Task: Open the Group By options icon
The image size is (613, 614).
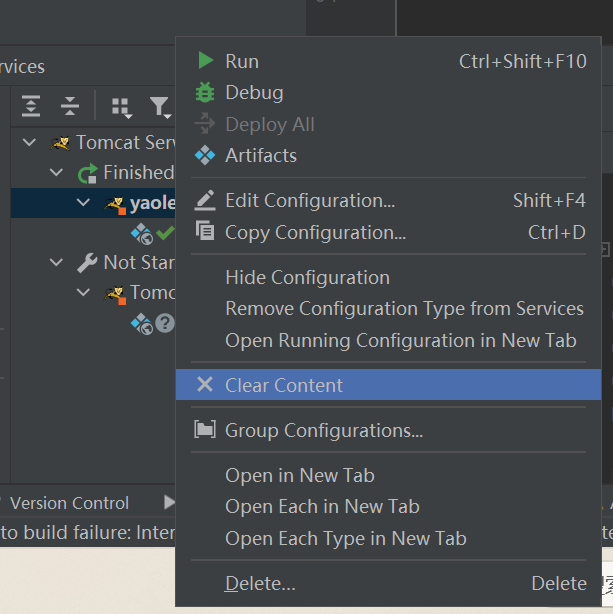Action: (121, 106)
